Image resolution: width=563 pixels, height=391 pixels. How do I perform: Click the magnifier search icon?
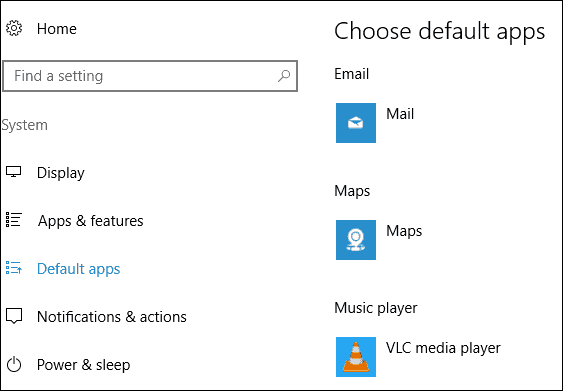pyautogui.click(x=284, y=75)
